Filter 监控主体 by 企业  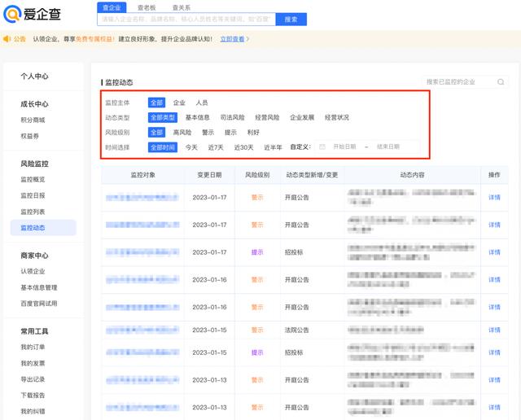(179, 103)
